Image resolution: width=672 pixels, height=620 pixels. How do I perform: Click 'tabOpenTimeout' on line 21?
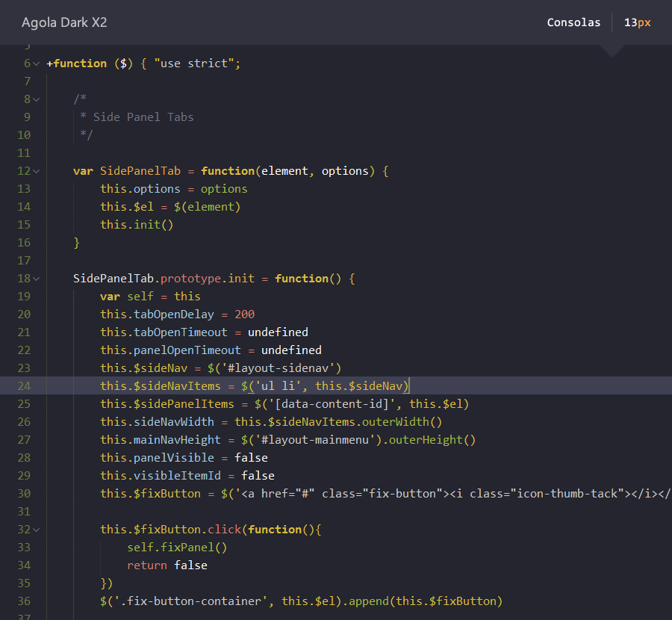click(181, 332)
